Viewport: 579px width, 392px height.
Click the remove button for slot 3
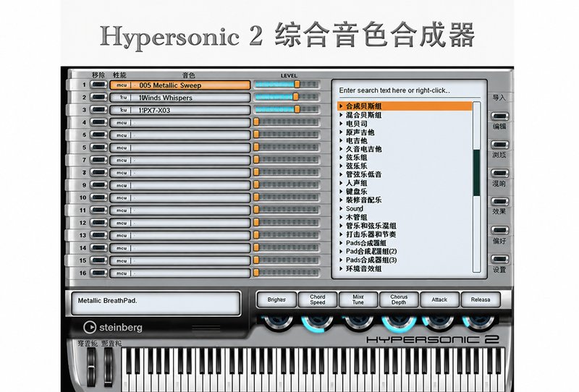(x=98, y=110)
